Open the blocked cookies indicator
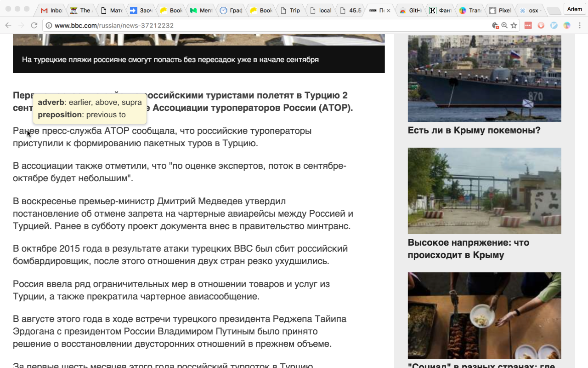This screenshot has width=588, height=368. 495,26
